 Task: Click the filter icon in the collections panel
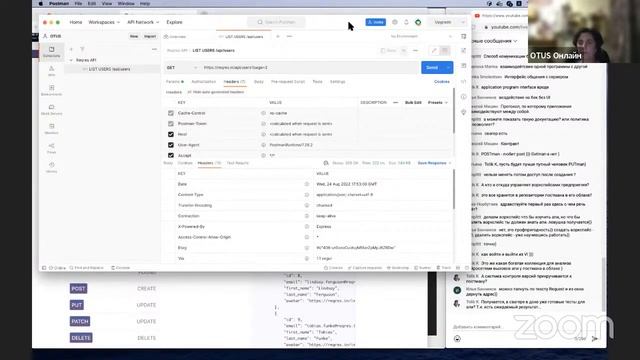(x=82, y=49)
